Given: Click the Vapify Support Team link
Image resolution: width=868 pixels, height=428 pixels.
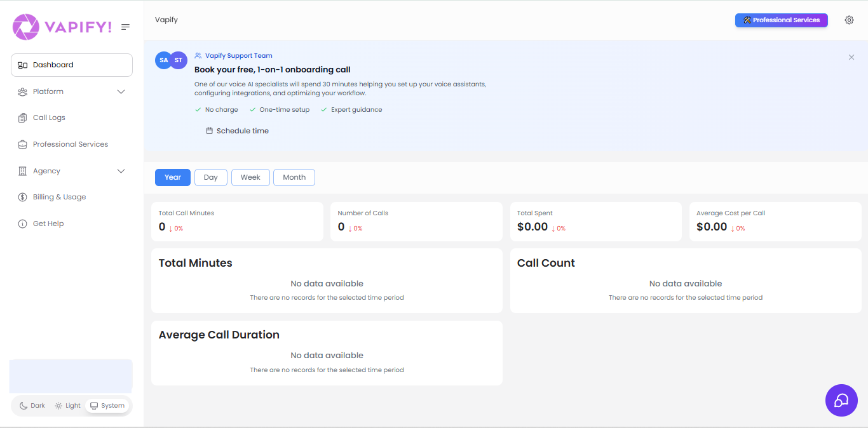Looking at the screenshot, I should [239, 56].
